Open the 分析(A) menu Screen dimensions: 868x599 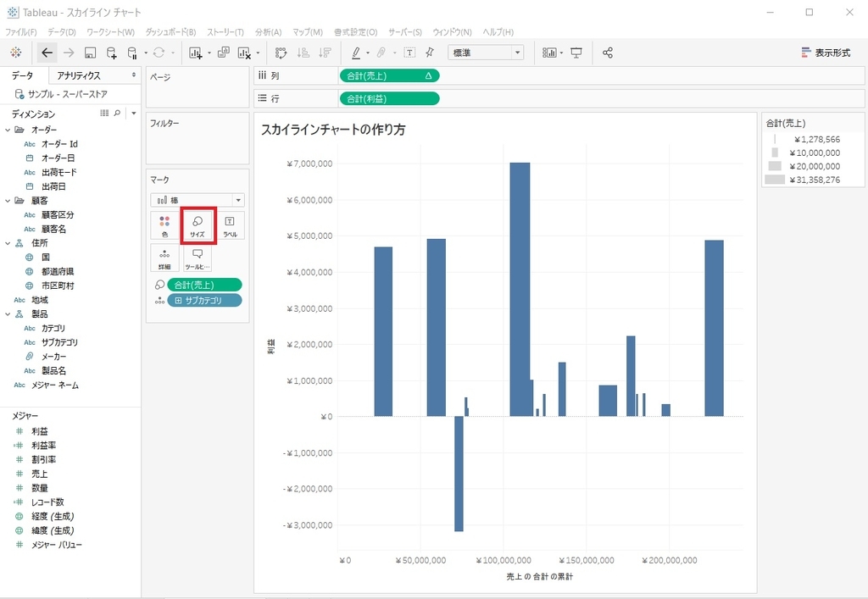click(x=268, y=32)
